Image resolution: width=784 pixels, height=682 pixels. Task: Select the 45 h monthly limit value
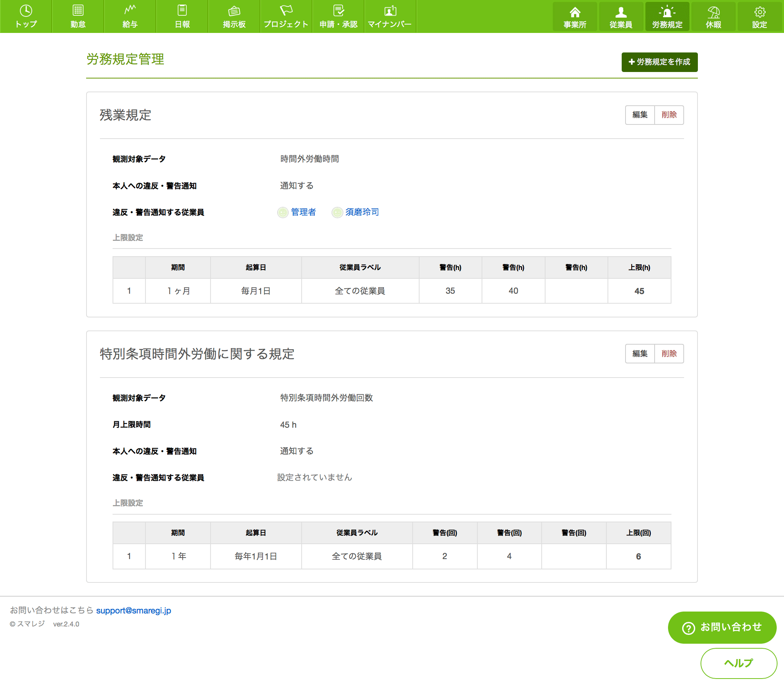[x=288, y=425]
